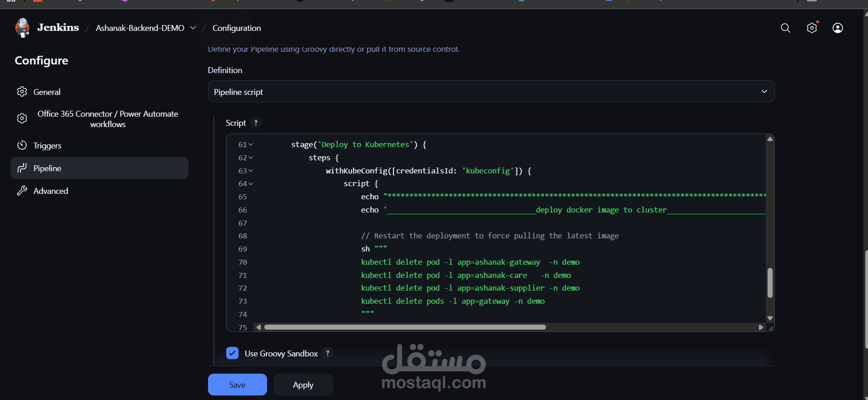
Task: Open Ashanak-Backend-DEMO breadcrumb link
Action: coord(140,28)
